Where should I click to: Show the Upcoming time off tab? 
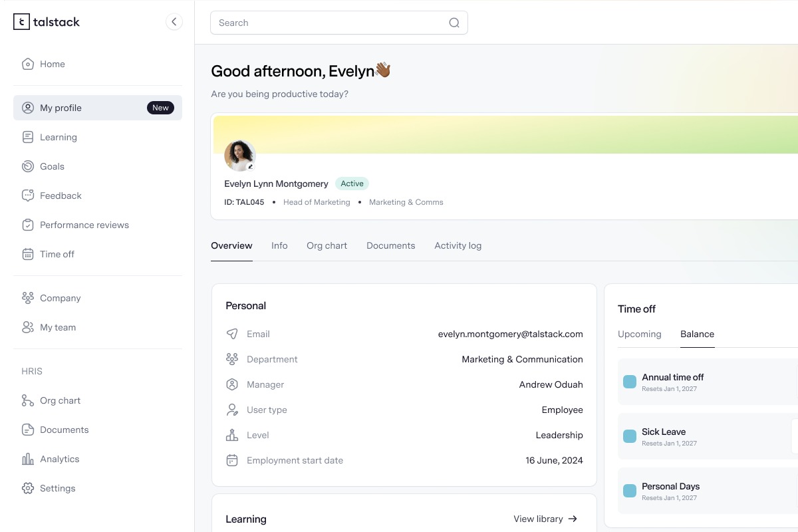point(640,334)
